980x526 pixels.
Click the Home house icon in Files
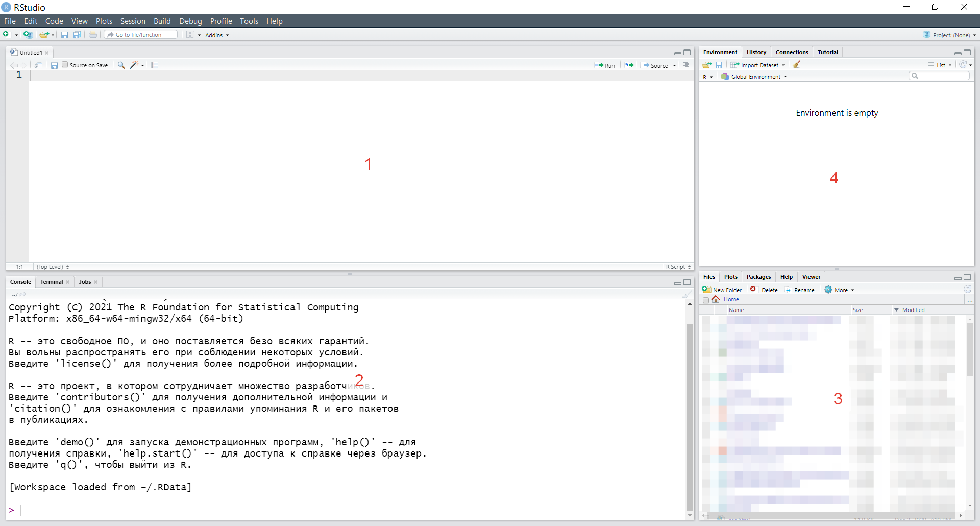click(x=716, y=299)
